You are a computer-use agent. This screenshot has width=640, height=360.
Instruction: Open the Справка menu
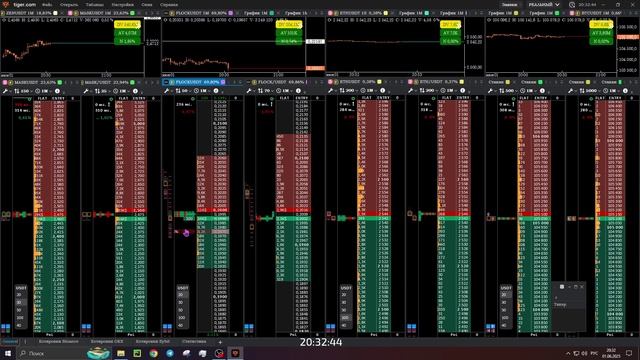(x=169, y=4)
